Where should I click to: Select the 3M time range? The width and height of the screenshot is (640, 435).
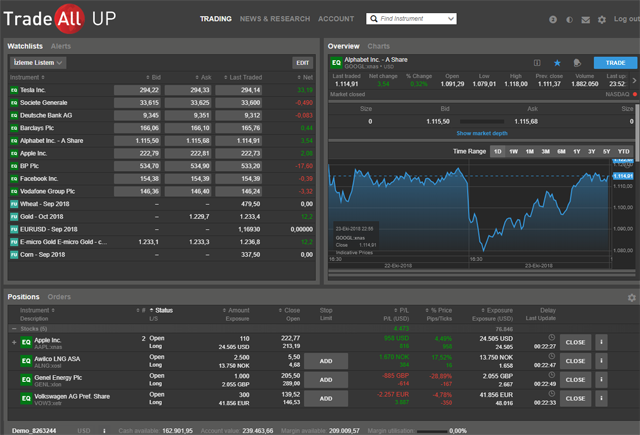[545, 151]
